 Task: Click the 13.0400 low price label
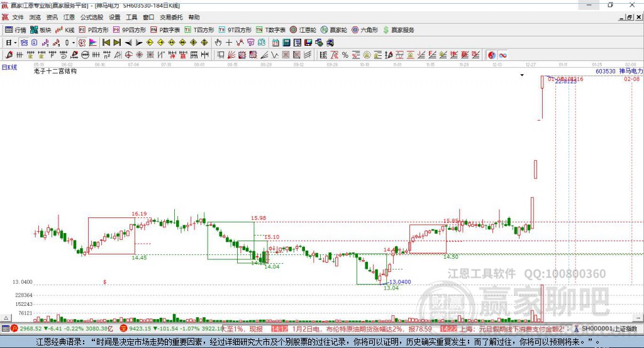coord(400,282)
